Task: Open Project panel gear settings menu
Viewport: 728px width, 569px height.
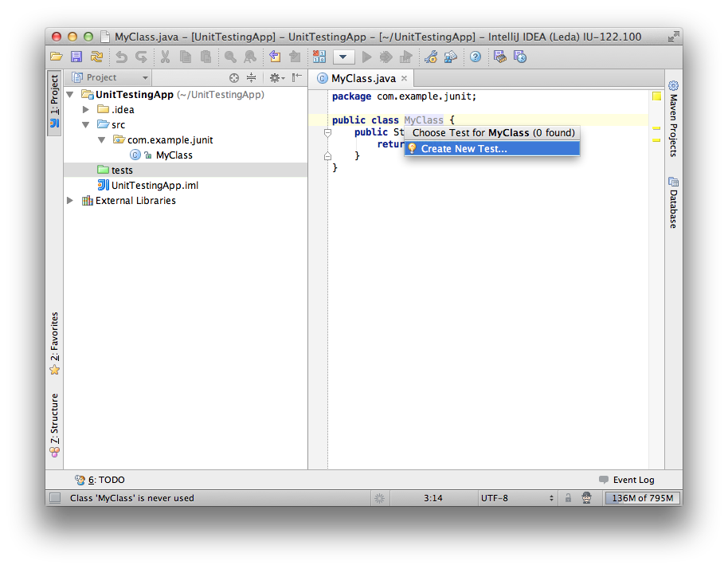Action: 276,77
